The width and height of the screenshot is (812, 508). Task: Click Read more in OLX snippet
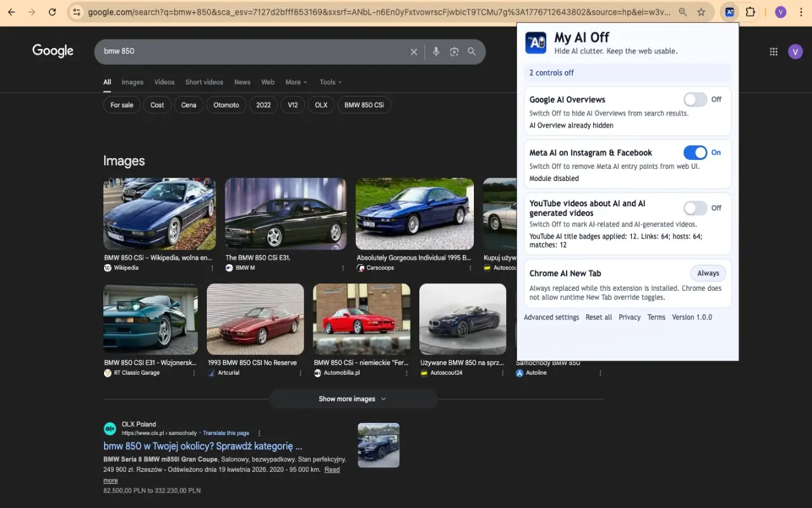pyautogui.click(x=221, y=475)
